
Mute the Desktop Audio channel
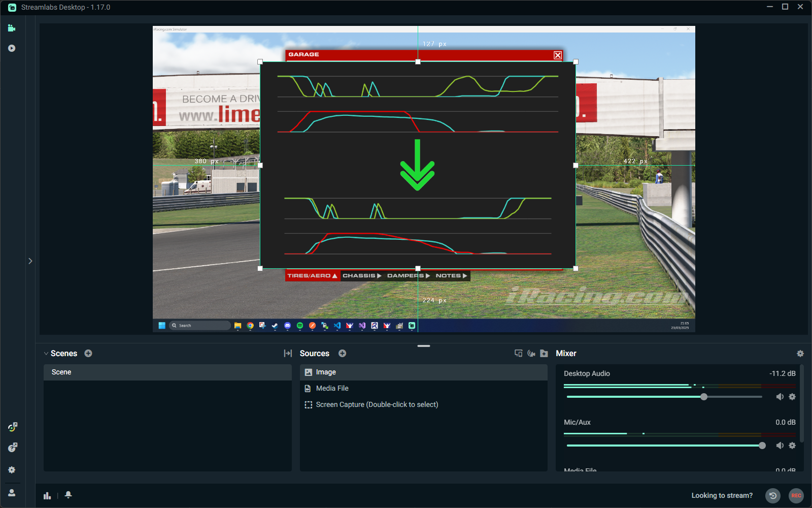click(x=780, y=397)
